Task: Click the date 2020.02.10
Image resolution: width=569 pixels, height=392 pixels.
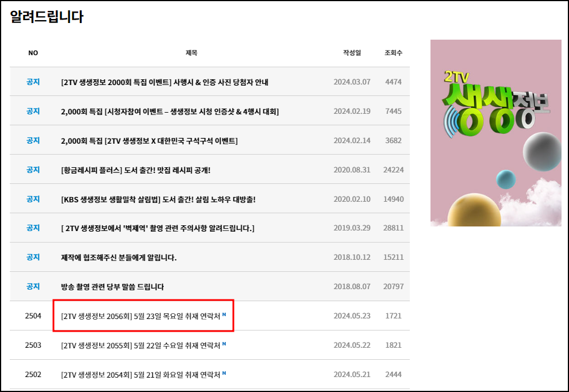Action: [352, 199]
